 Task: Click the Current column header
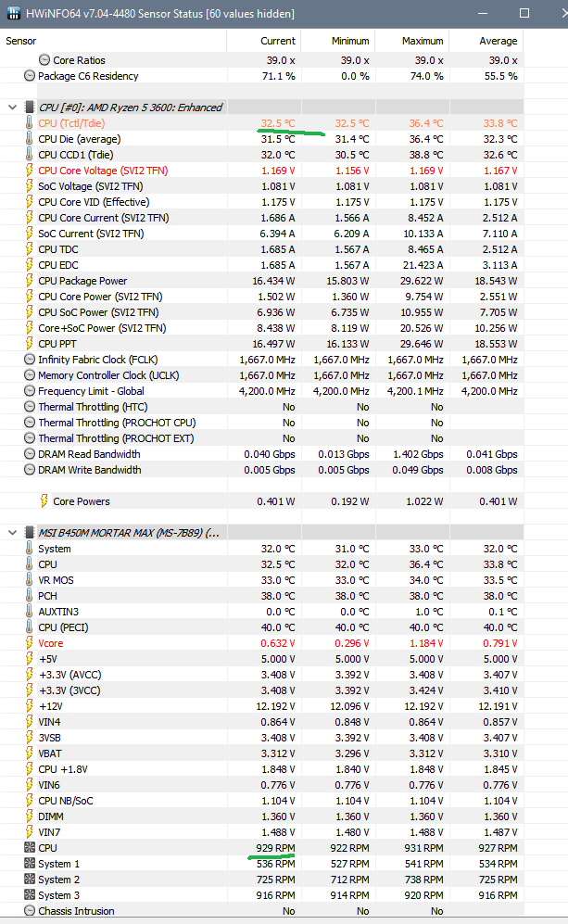[x=277, y=41]
